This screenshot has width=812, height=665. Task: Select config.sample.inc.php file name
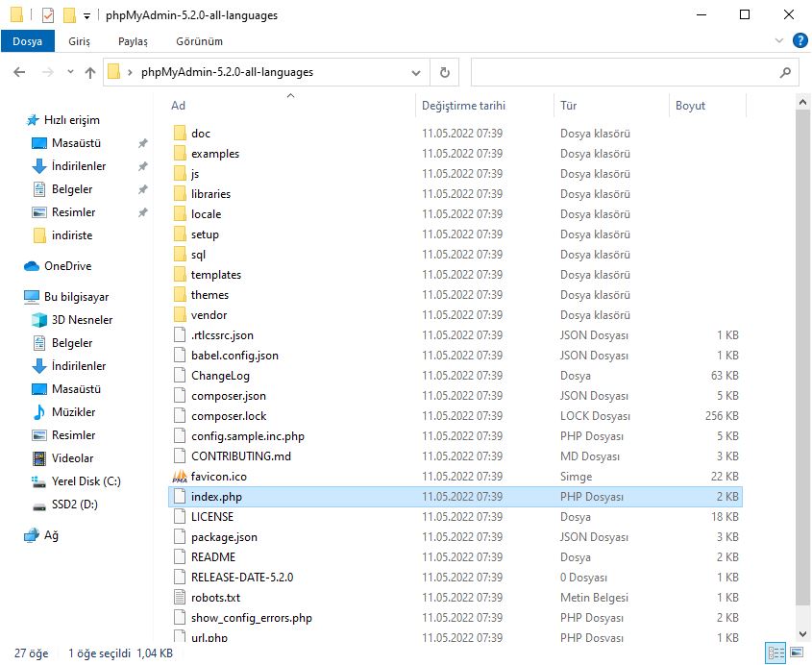tap(248, 436)
